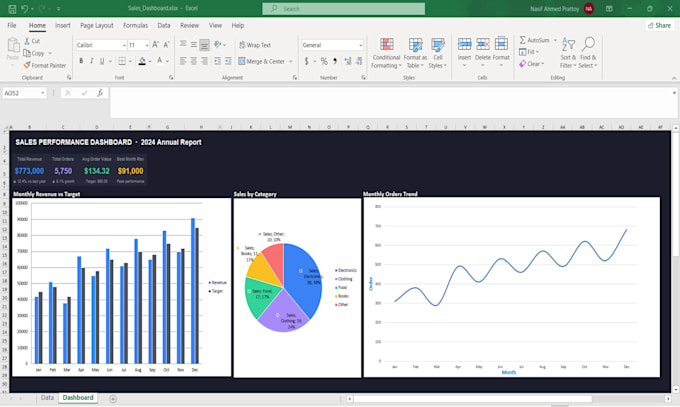
Task: Apply Fill Color bucket
Action: point(142,61)
